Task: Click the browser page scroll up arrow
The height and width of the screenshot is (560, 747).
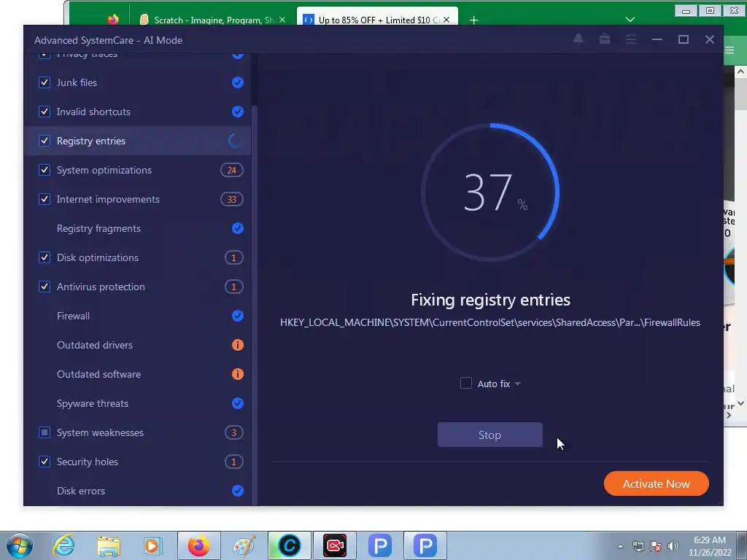Action: [740, 72]
